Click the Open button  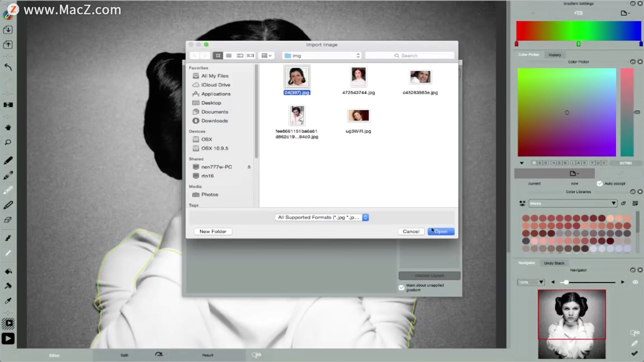[441, 232]
